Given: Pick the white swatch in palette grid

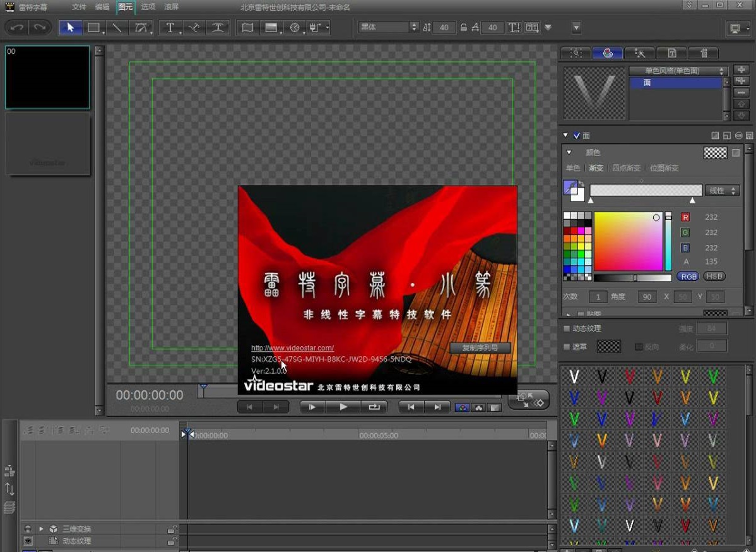Looking at the screenshot, I should (x=567, y=216).
